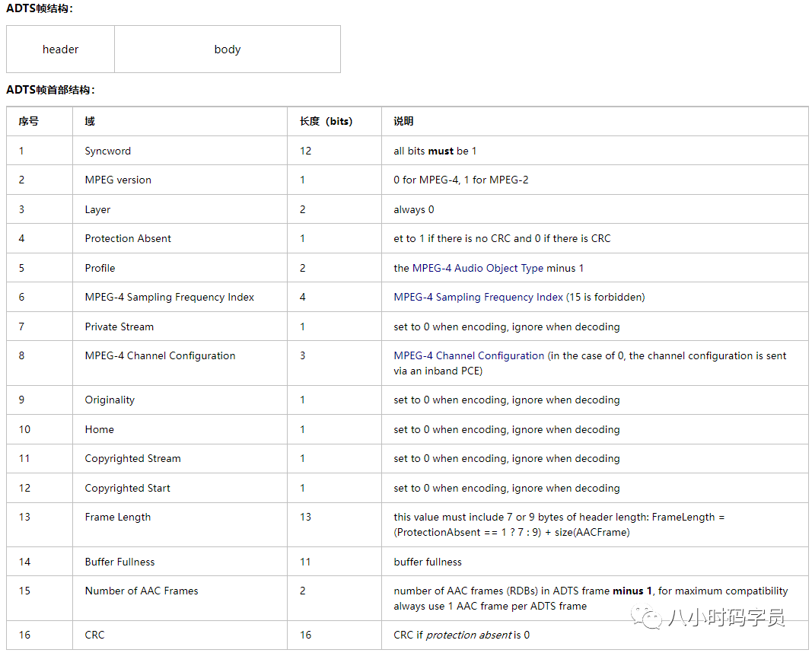Click the "Profile" field name
Viewport: 812px width, 653px height.
[100, 268]
